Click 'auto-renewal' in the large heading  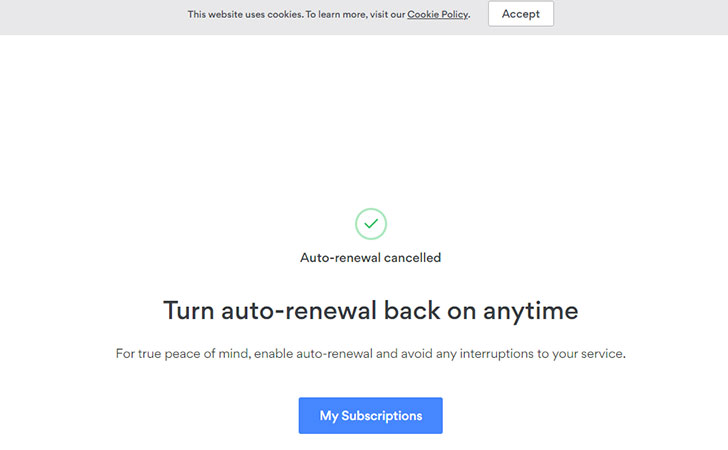pos(299,310)
